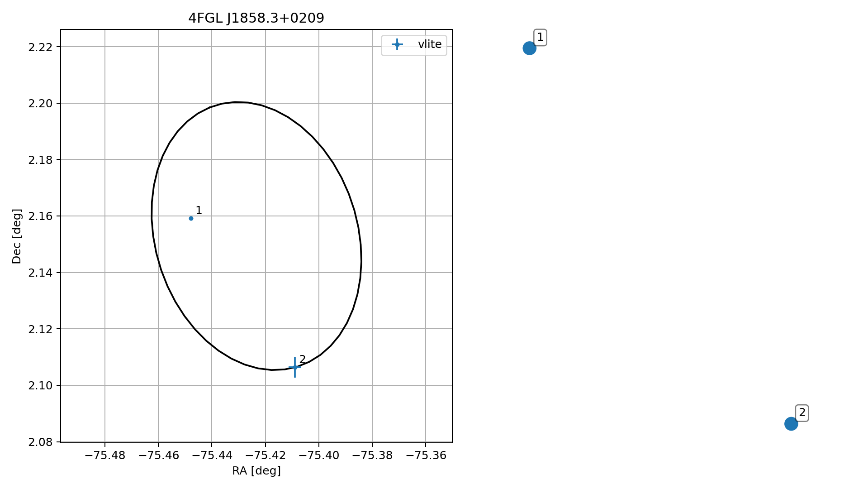Image resolution: width=868 pixels, height=489 pixels.
Task: Click the blue marker tagged 1 outside the plot
Action: 529,48
